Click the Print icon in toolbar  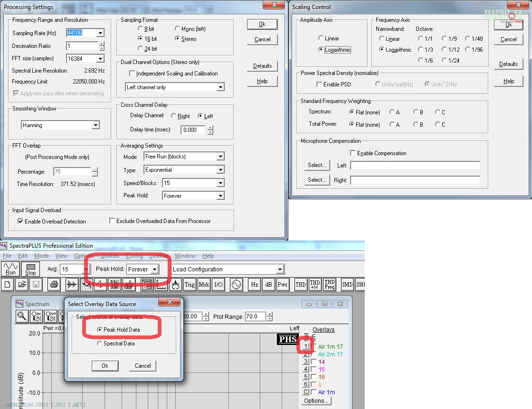(x=54, y=285)
